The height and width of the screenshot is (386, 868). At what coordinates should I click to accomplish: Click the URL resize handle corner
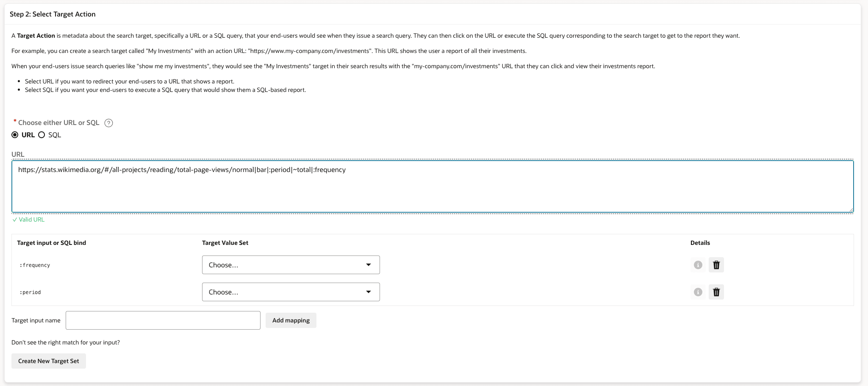851,209
